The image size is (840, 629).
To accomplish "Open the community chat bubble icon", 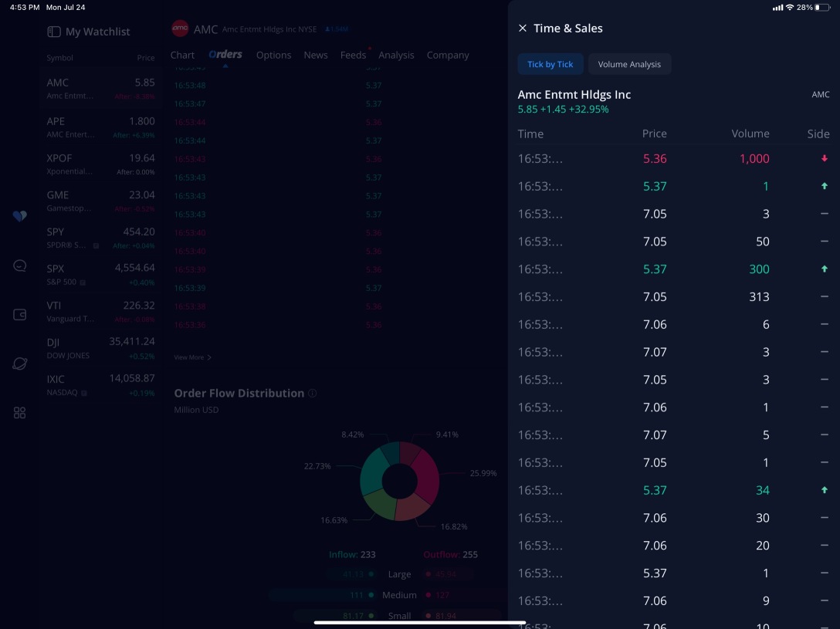I will [20, 265].
